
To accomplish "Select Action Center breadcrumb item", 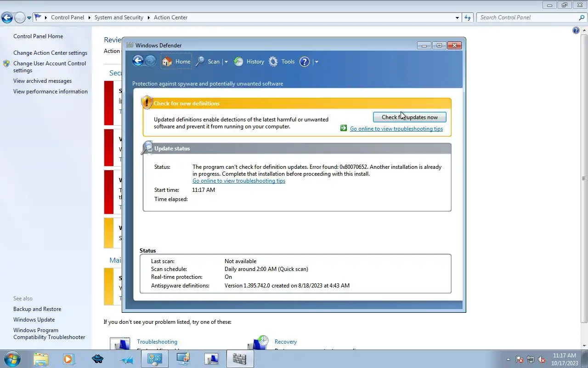I will click(170, 17).
